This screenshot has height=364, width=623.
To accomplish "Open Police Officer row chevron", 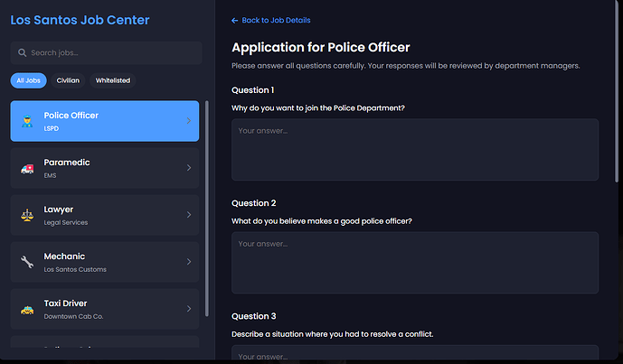I will click(x=189, y=121).
